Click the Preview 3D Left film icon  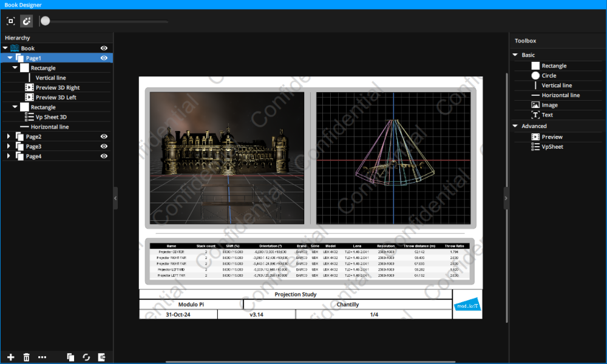click(x=29, y=97)
